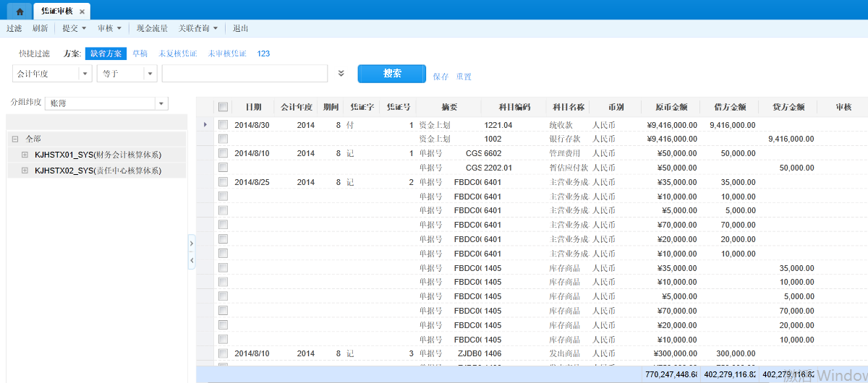Collapse the 全部 tree root node

coord(15,139)
